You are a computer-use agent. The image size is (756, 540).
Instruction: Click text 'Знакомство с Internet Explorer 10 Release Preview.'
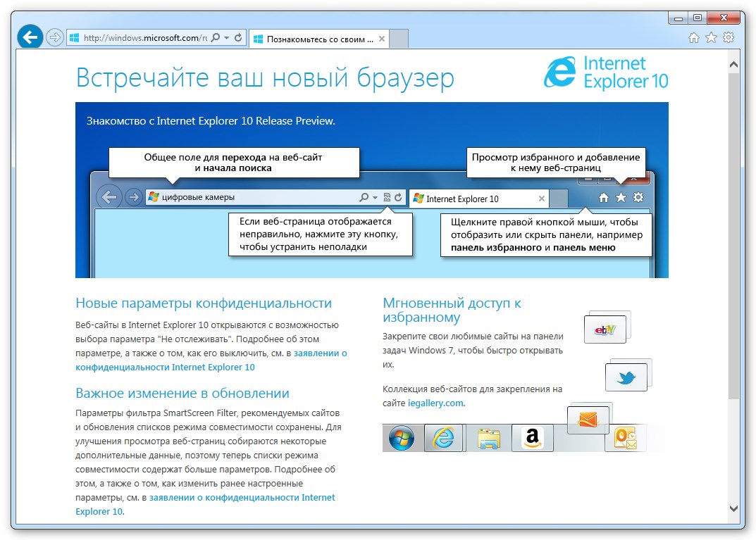(211, 121)
